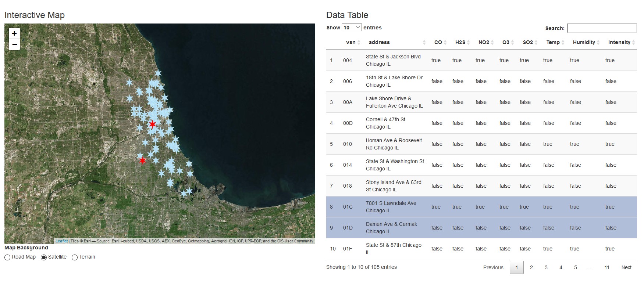Go to page 5
The height and width of the screenshot is (285, 644).
coord(575,267)
